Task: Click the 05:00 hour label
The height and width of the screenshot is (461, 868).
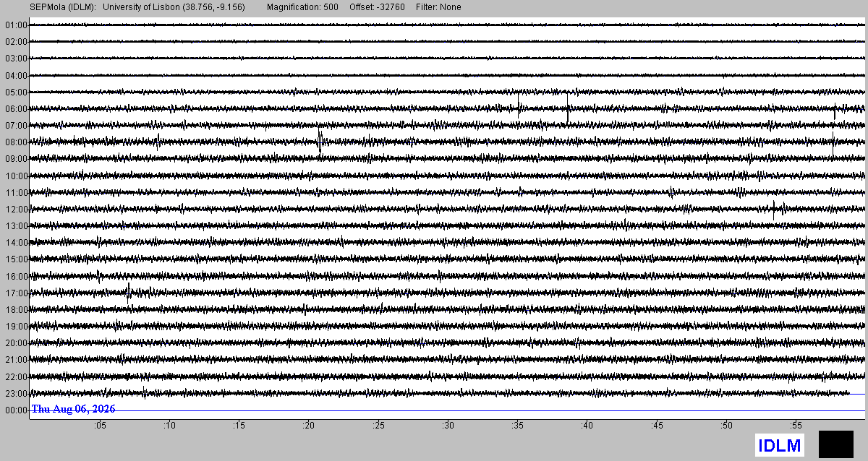Action: tap(15, 92)
